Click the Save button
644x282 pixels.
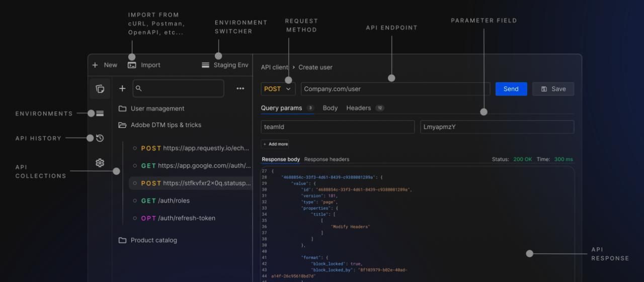(x=553, y=89)
